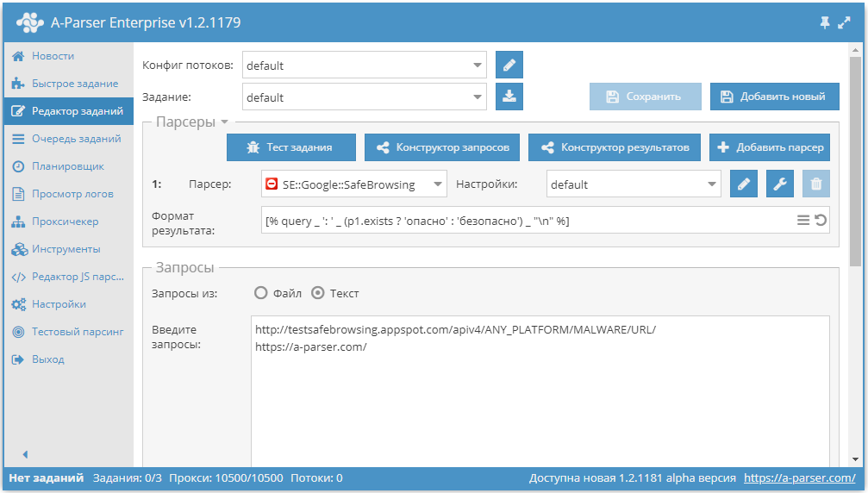Select the Файл radio button
Viewport: 868px width, 493px height.
[260, 293]
